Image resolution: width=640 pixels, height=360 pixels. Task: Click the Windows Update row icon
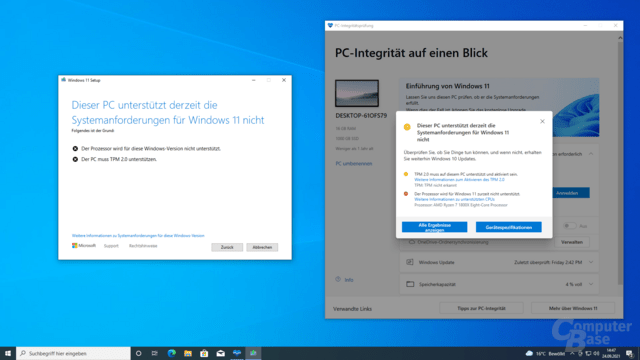point(410,262)
